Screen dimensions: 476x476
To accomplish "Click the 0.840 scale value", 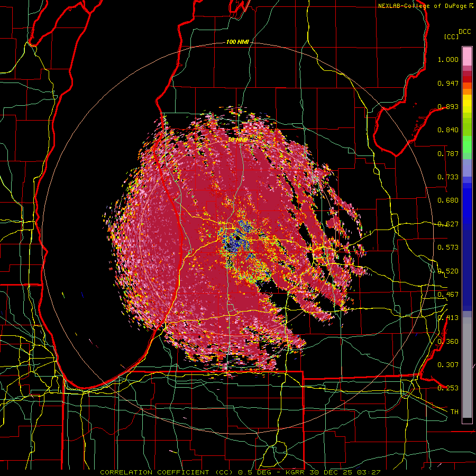I will (448, 130).
